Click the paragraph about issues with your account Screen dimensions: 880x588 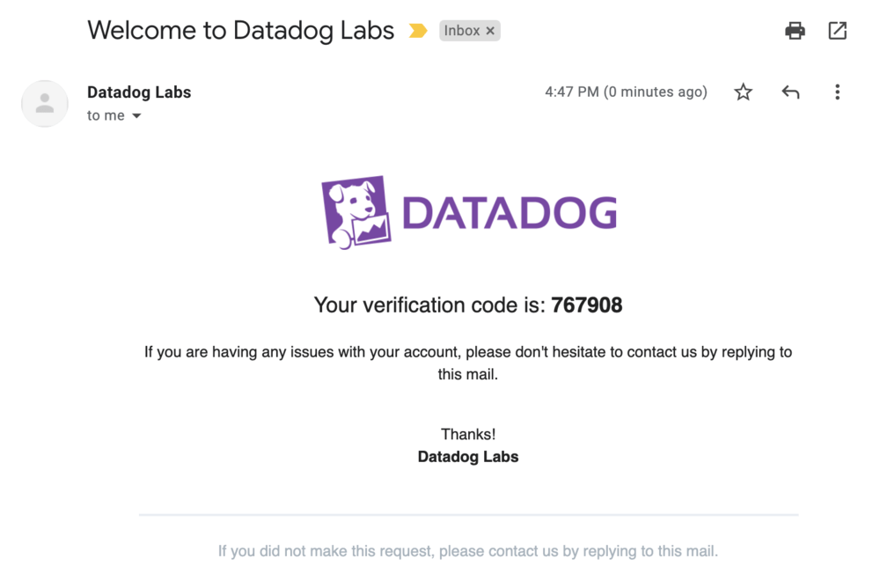tap(468, 364)
